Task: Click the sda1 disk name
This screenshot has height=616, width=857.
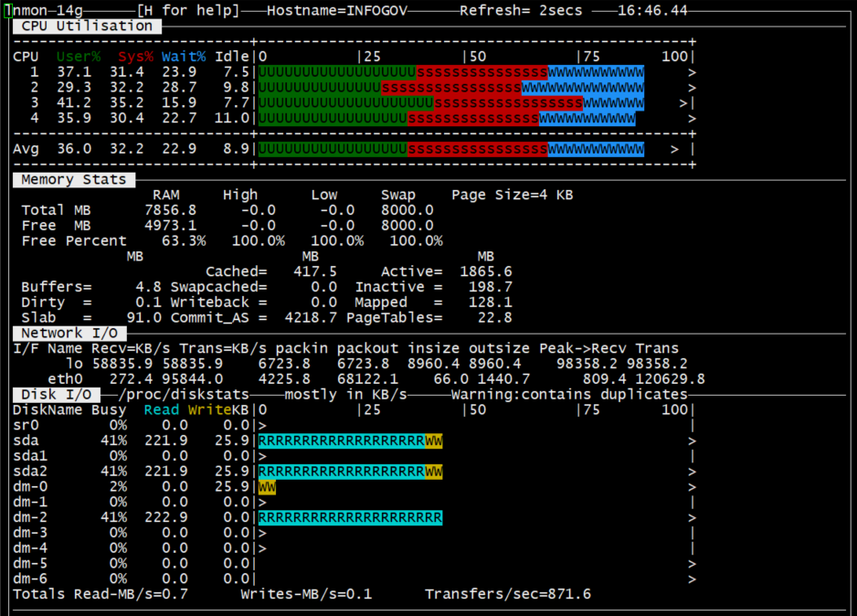Action: pos(31,456)
